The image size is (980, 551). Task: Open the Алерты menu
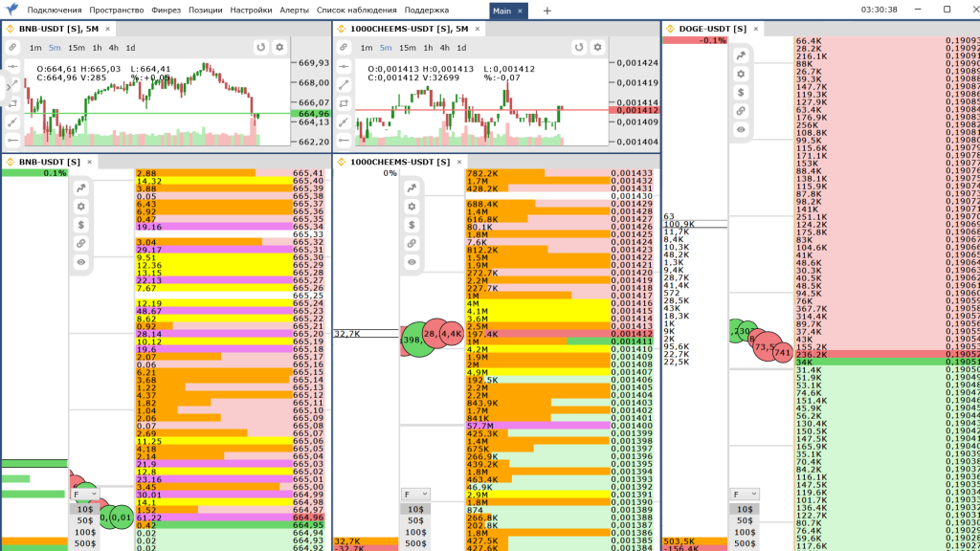pyautogui.click(x=294, y=10)
